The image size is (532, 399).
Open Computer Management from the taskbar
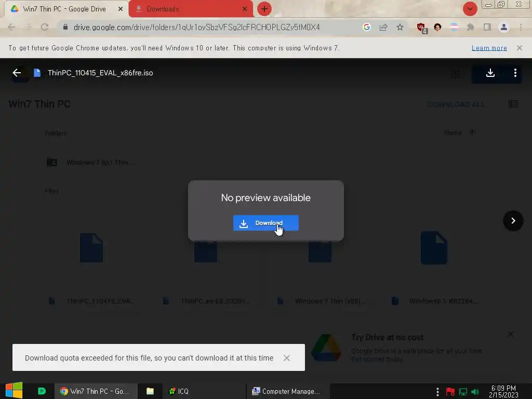pos(287,391)
